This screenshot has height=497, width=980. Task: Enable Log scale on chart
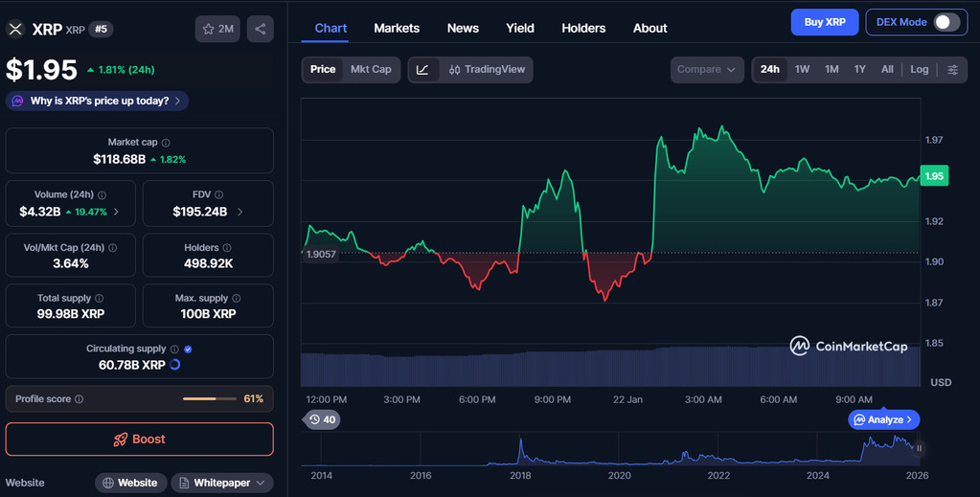point(919,70)
